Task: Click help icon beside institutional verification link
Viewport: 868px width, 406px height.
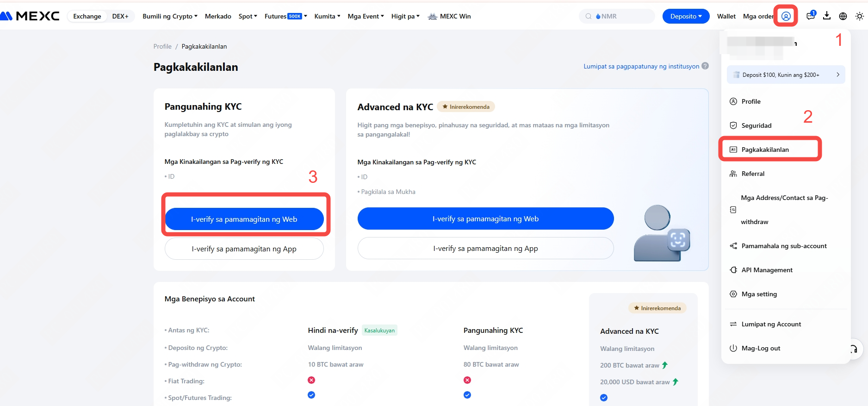Action: 705,66
